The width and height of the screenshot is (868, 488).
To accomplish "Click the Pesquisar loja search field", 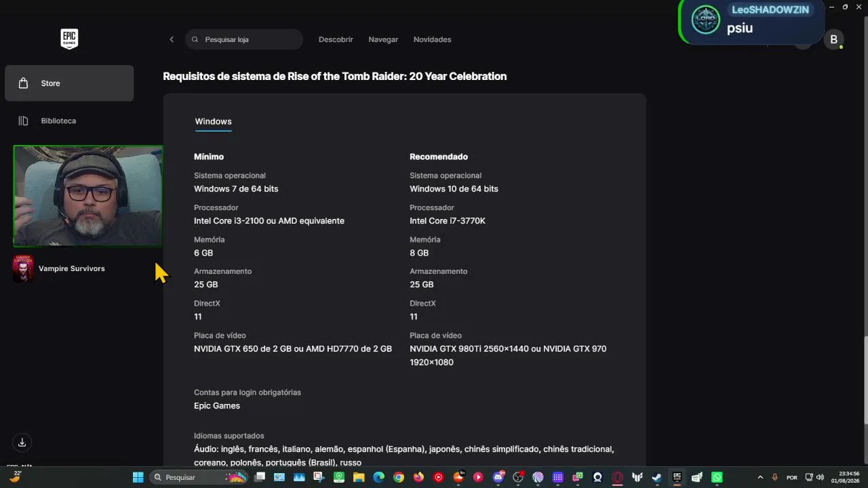I will [x=244, y=39].
